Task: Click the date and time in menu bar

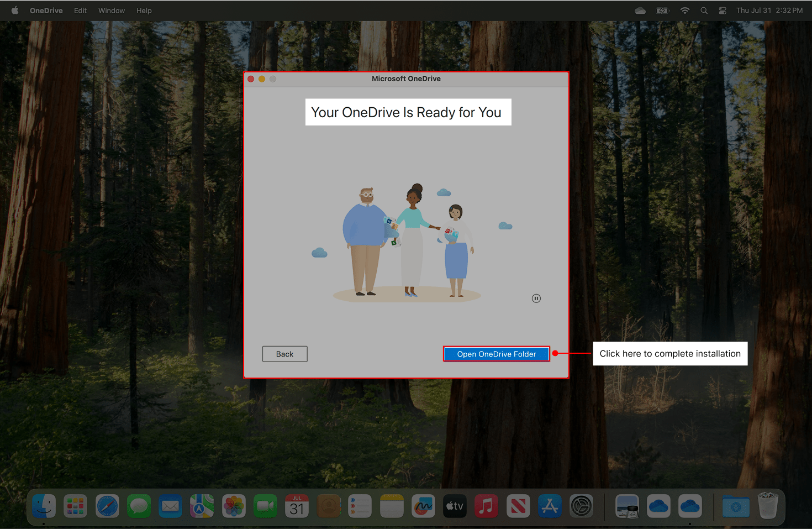Action: (769, 11)
